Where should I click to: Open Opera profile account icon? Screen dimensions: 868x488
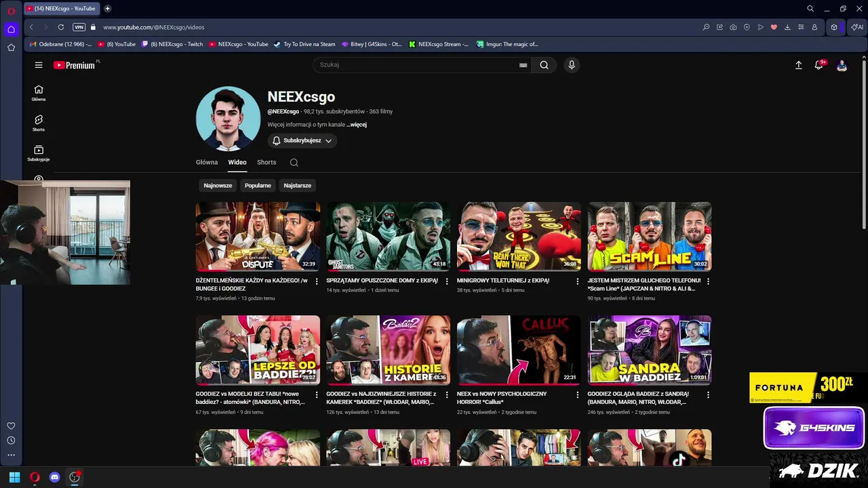point(814,27)
